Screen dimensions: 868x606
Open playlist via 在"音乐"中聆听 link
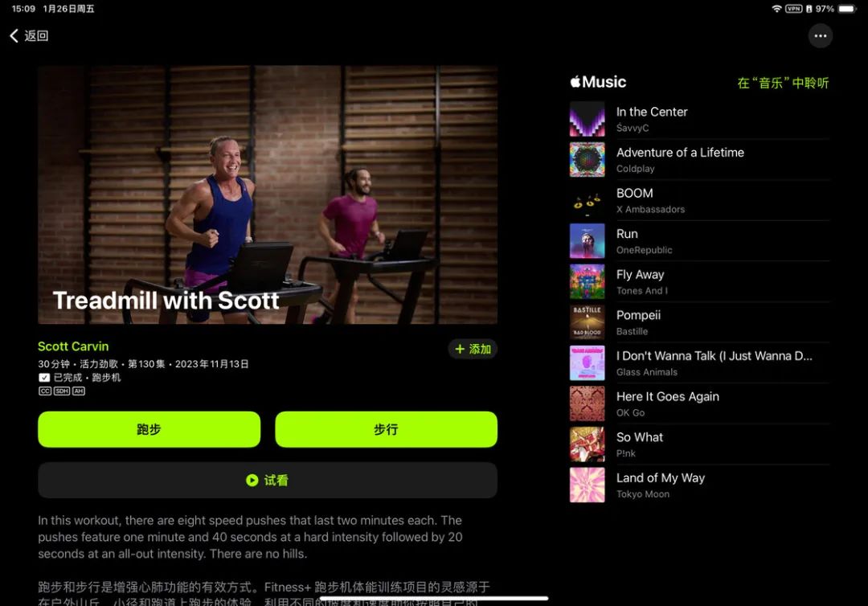(x=783, y=83)
